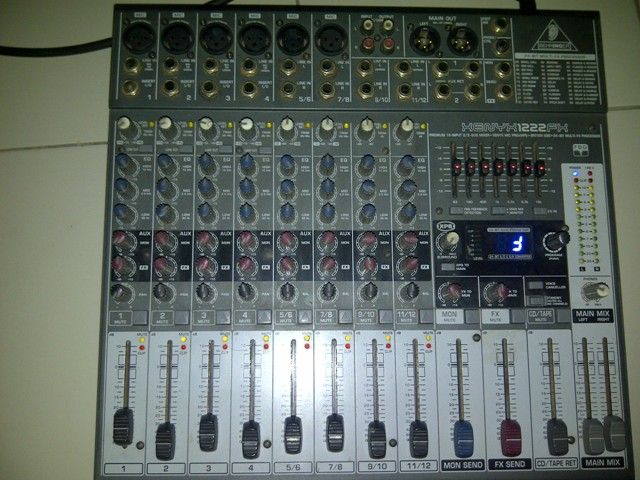The image size is (640, 480).
Task: Click the channel 1 fader cap
Action: 123,427
